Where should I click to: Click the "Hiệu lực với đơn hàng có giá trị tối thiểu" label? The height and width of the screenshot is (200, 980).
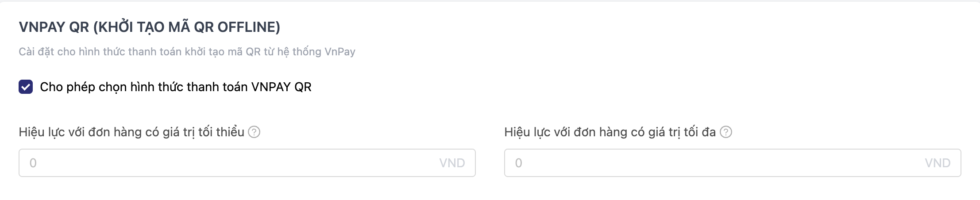point(131,132)
